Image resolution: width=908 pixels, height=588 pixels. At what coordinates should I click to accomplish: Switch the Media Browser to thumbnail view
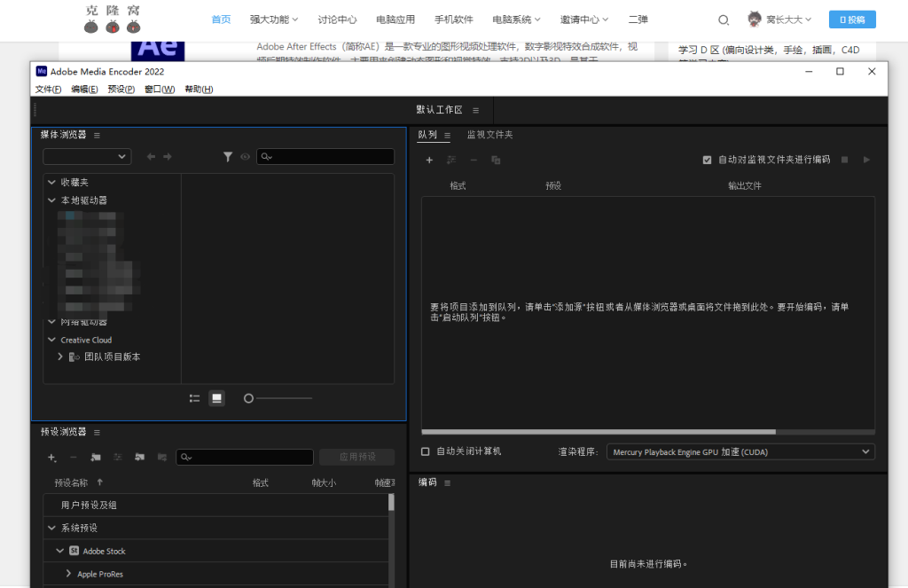tap(216, 398)
